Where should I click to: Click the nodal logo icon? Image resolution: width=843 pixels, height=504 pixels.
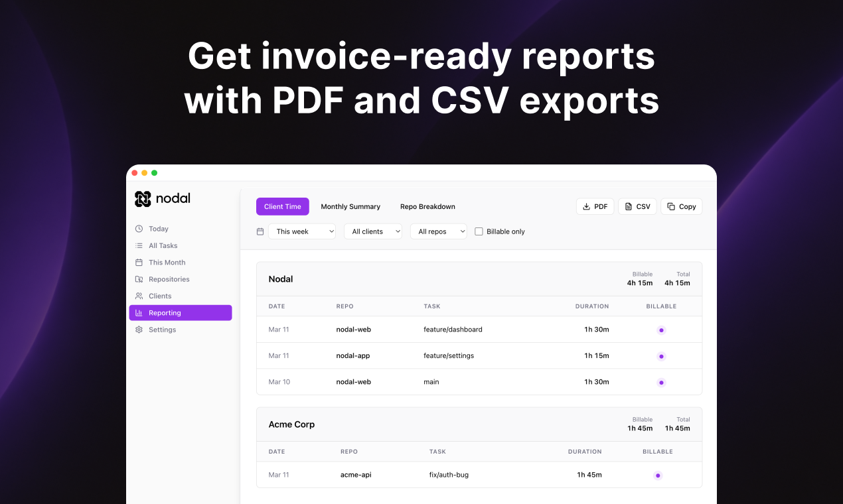[x=143, y=199]
